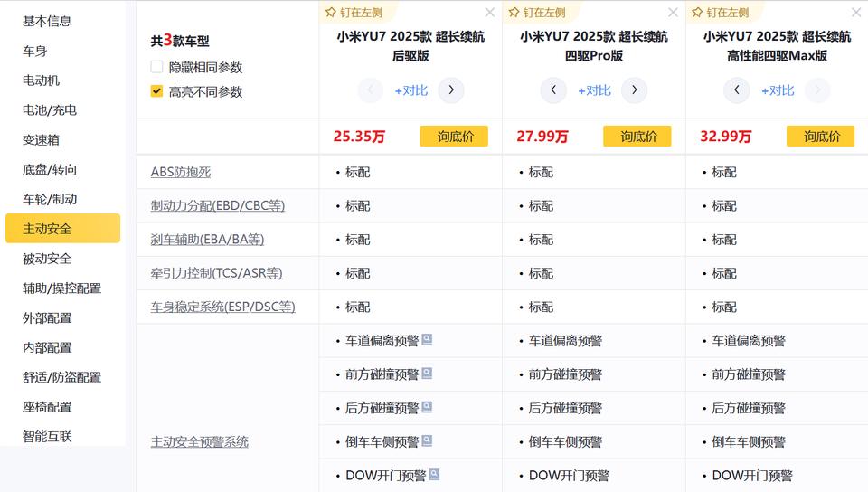Select highlighted 主动安全 section
This screenshot has height=492, width=868.
[62, 228]
